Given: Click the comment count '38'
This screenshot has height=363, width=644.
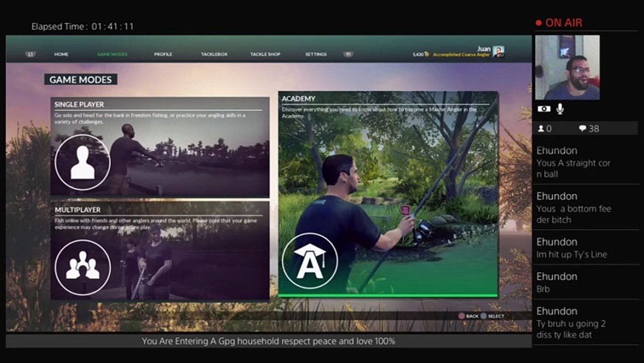Looking at the screenshot, I should [x=594, y=129].
